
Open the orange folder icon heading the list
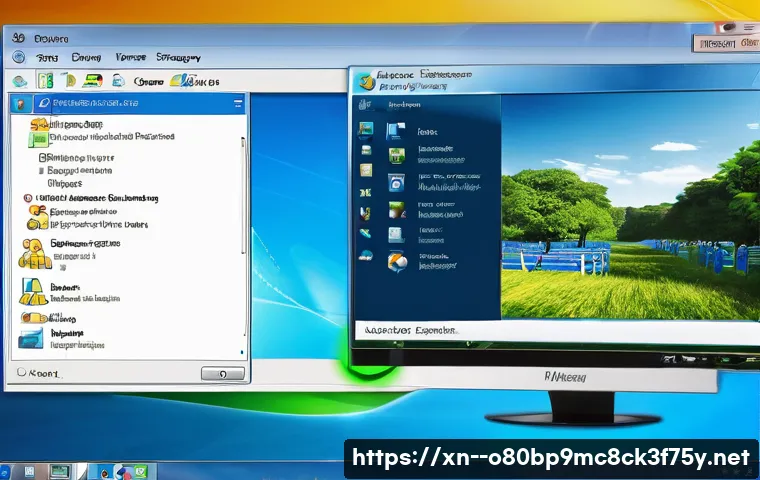pos(40,124)
